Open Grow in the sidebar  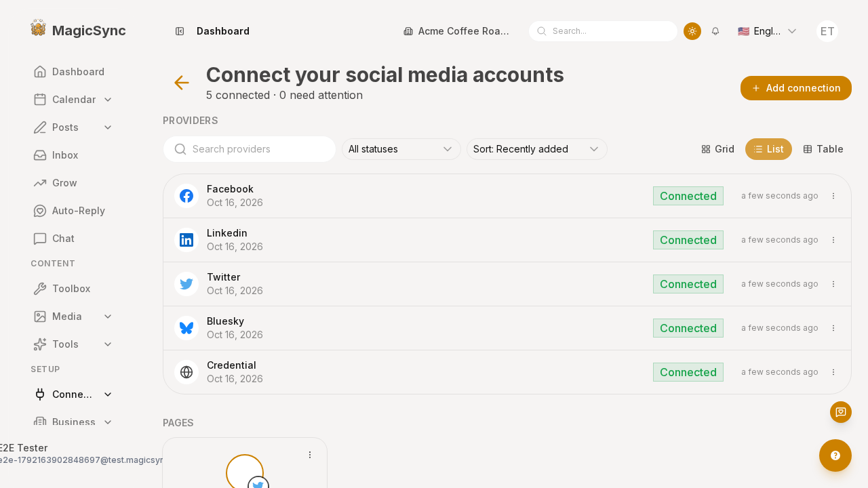tap(73, 183)
